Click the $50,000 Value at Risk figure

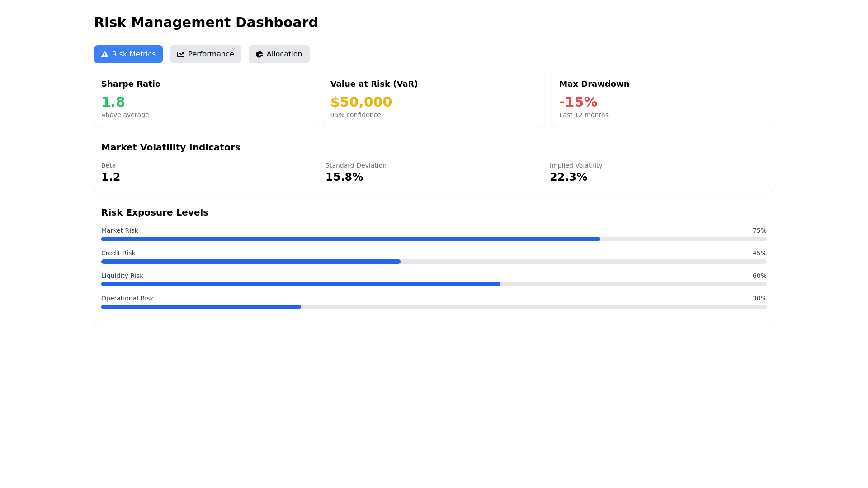click(x=361, y=102)
